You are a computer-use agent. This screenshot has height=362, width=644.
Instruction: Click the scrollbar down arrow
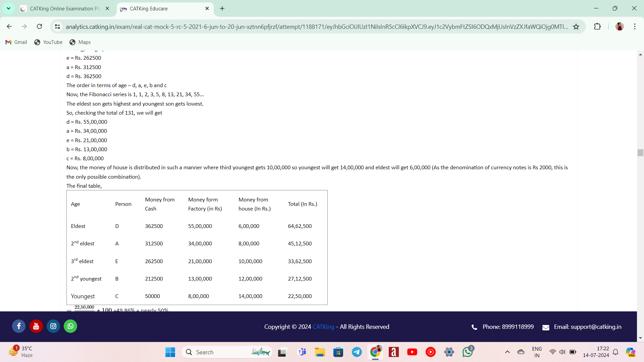click(x=640, y=338)
